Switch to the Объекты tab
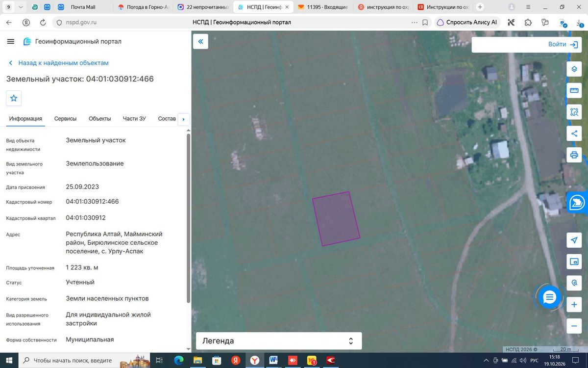Viewport: 588px width, 368px height. pos(99,119)
